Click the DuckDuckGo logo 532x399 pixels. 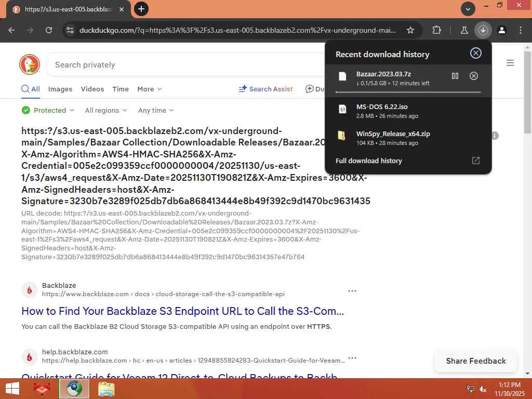(x=30, y=64)
